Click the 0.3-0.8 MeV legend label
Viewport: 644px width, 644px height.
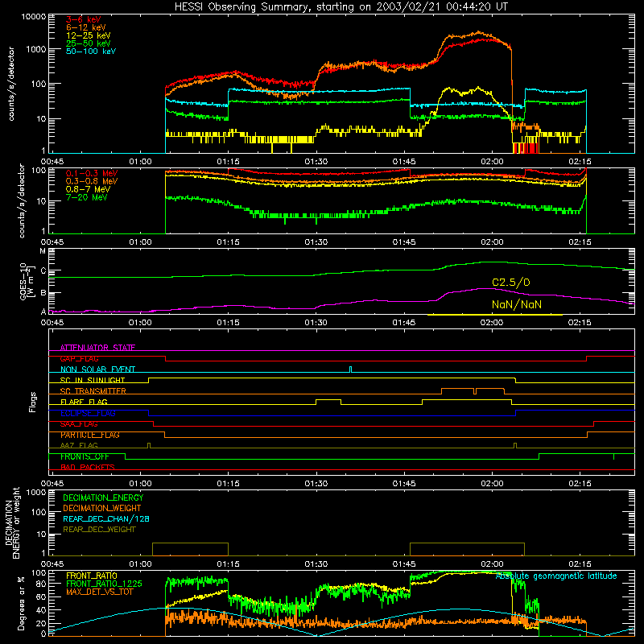[x=92, y=181]
